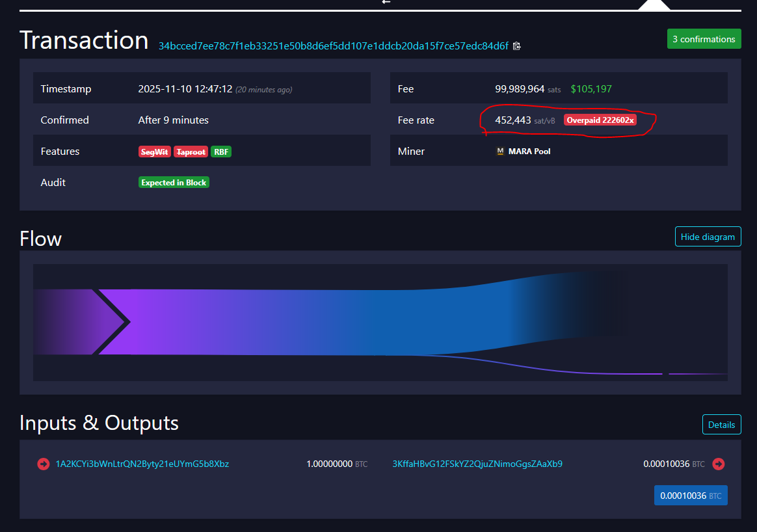
Task: Click the green $105,197 fee value
Action: pyautogui.click(x=591, y=89)
